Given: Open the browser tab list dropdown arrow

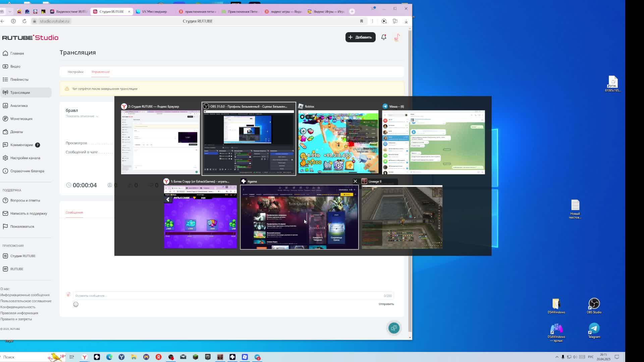Looking at the screenshot, I should tap(10, 11).
